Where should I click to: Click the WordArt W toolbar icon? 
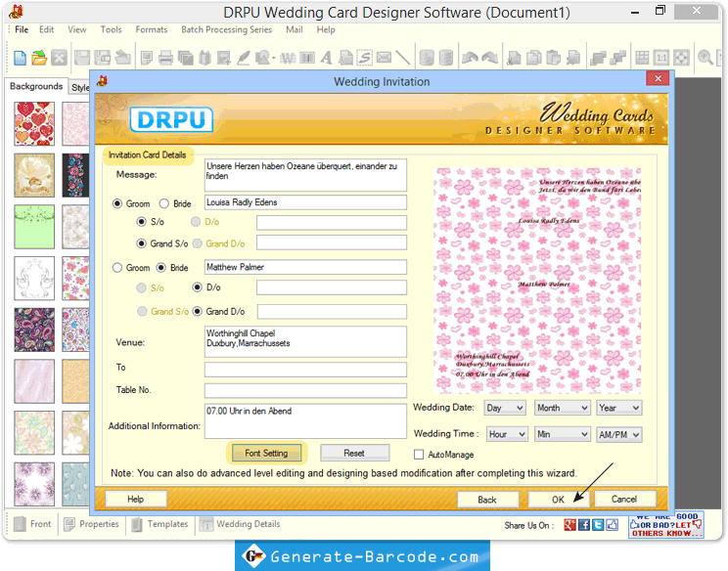tap(288, 58)
